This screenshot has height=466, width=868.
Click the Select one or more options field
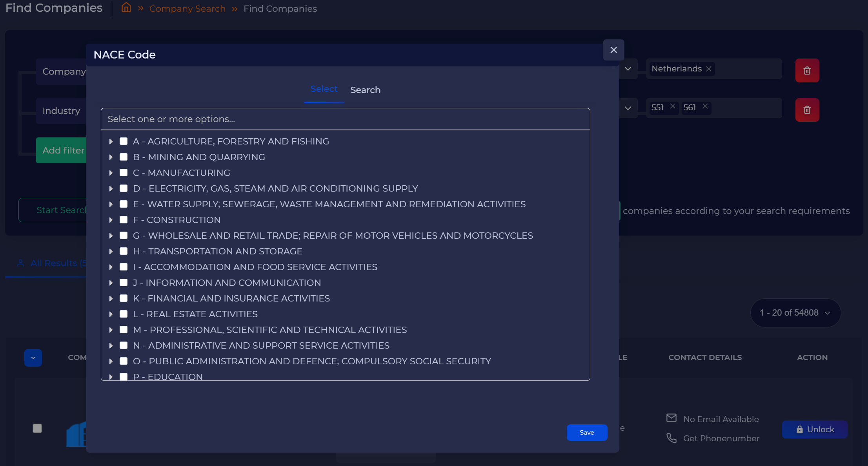point(345,119)
